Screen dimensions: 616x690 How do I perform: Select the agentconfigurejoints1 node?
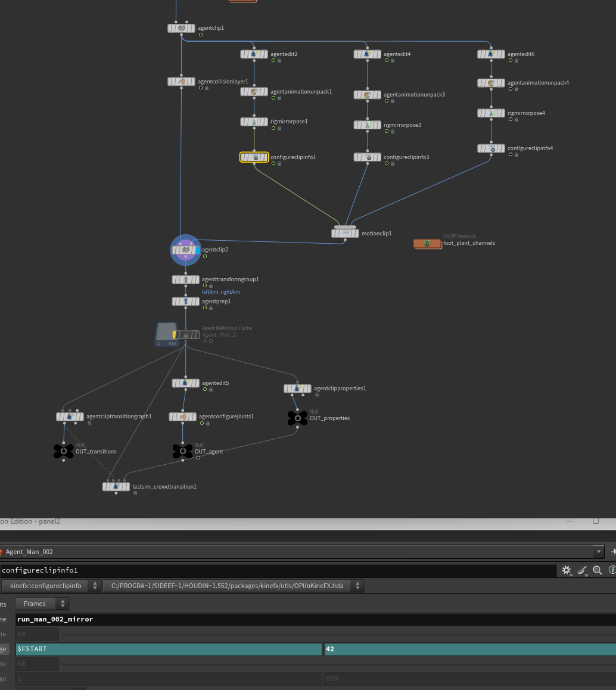click(x=183, y=417)
